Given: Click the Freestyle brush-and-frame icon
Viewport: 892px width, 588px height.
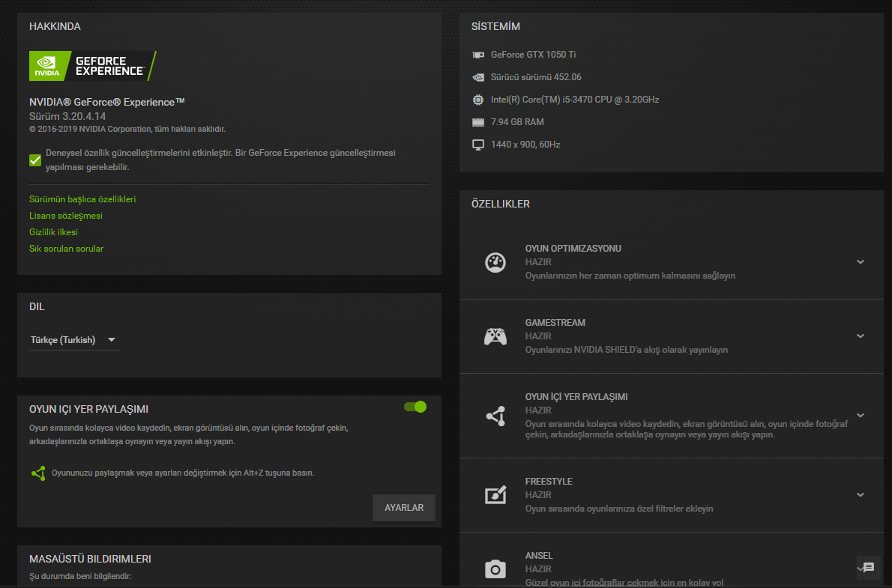Looking at the screenshot, I should click(x=495, y=494).
